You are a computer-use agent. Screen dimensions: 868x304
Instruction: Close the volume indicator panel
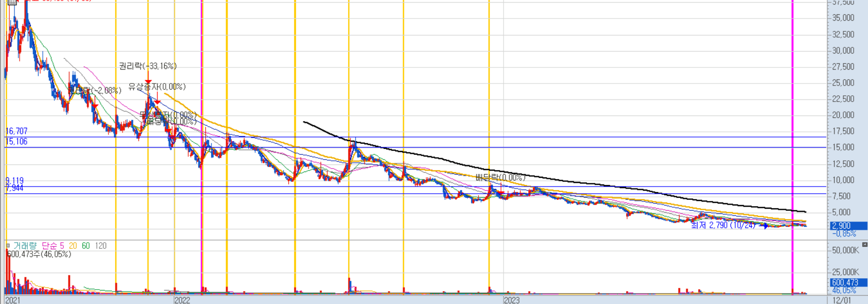864,244
